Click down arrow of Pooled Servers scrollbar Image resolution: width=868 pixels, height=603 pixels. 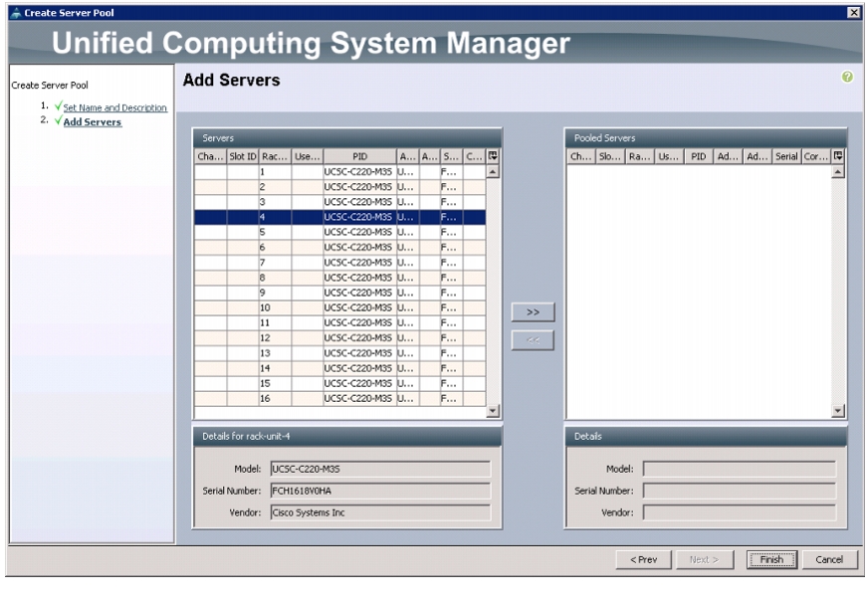838,411
